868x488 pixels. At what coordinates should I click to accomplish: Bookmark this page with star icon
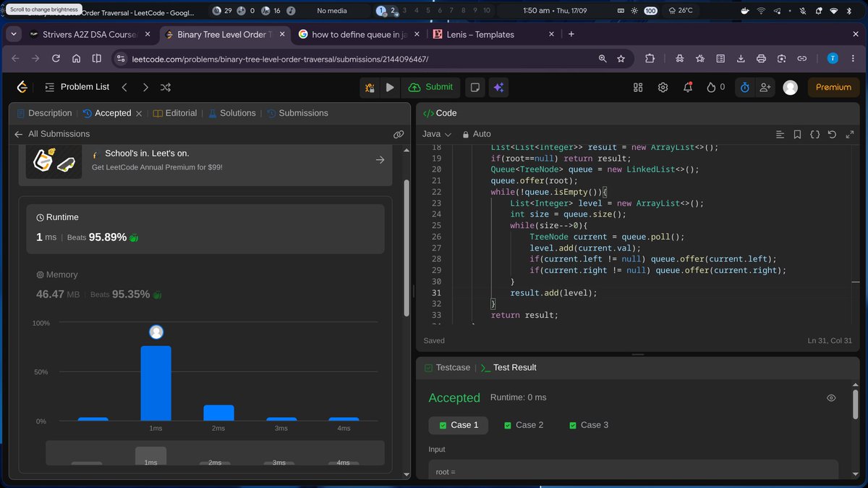click(621, 59)
